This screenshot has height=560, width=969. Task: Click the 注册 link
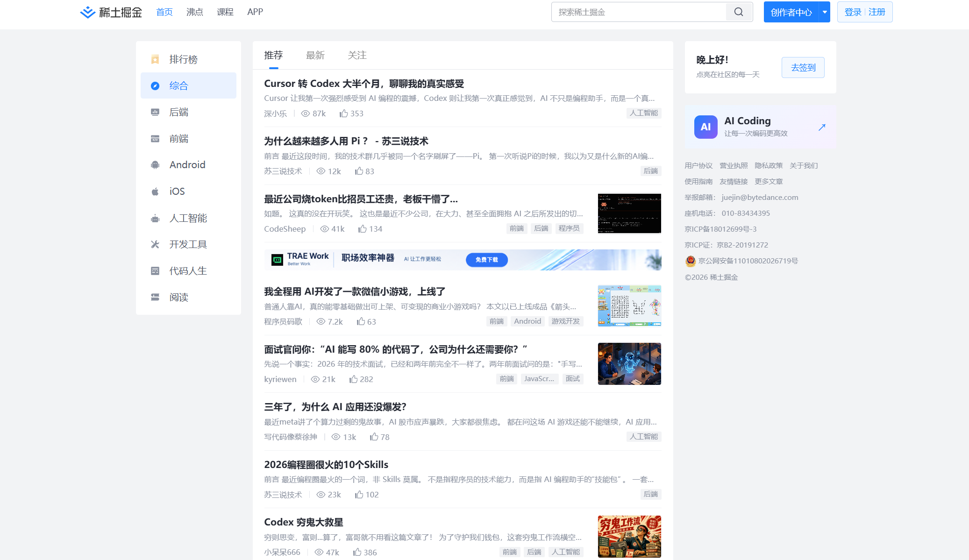point(877,12)
